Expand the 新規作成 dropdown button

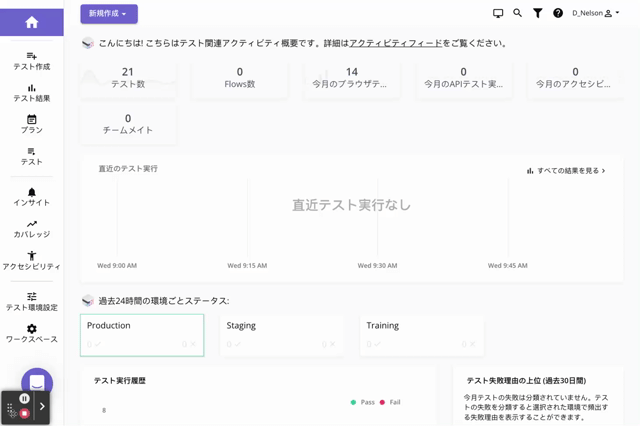[109, 14]
